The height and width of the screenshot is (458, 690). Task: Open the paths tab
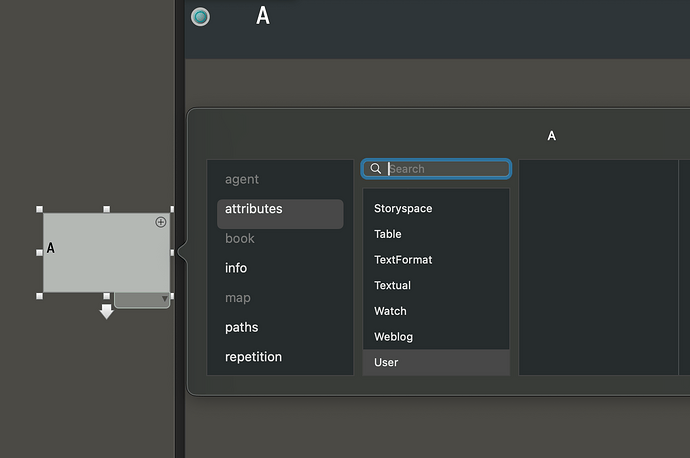pos(241,327)
